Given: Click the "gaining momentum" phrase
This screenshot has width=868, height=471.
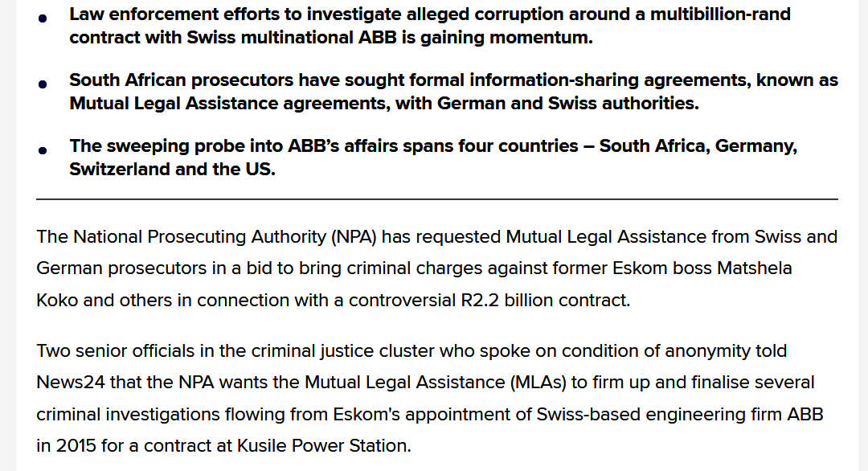Looking at the screenshot, I should tap(522, 38).
